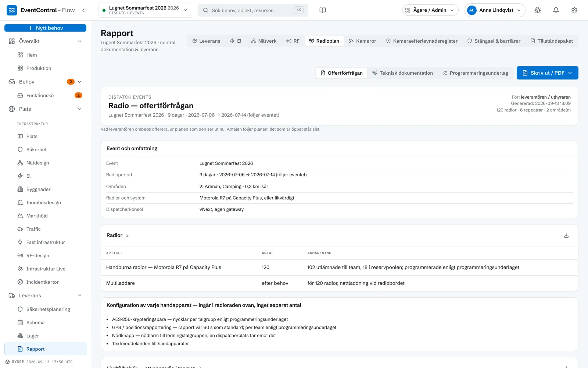Switch to Programmeringsunderlag view
This screenshot has width=588, height=368.
(x=476, y=73)
